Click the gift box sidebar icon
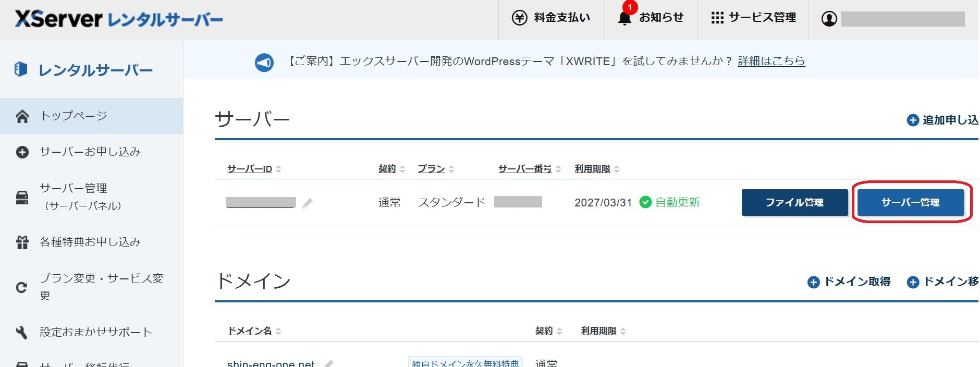 click(x=22, y=242)
